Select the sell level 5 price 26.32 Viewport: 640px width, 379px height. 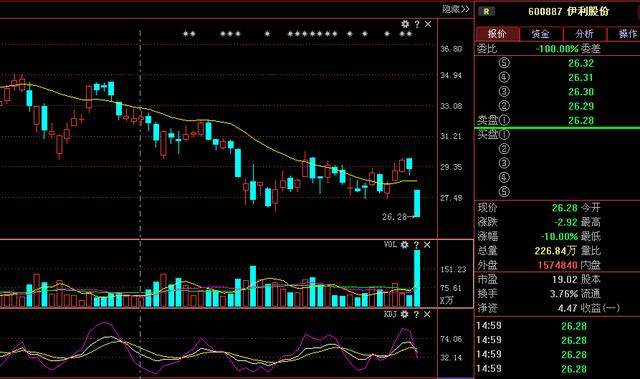pyautogui.click(x=581, y=63)
